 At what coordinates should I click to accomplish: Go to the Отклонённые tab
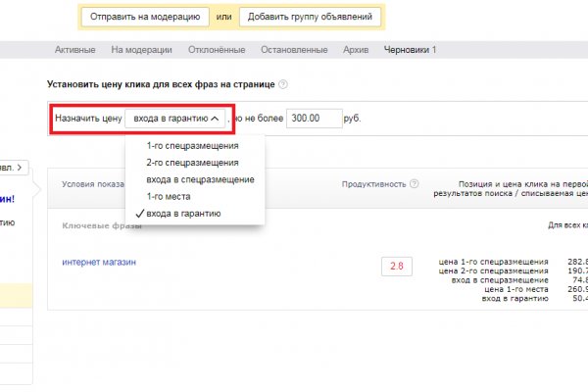coord(220,50)
